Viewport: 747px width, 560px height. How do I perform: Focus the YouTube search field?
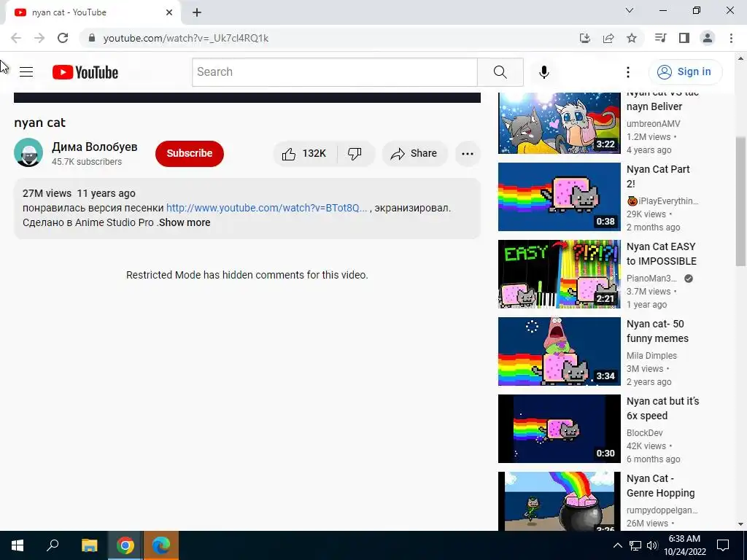335,72
